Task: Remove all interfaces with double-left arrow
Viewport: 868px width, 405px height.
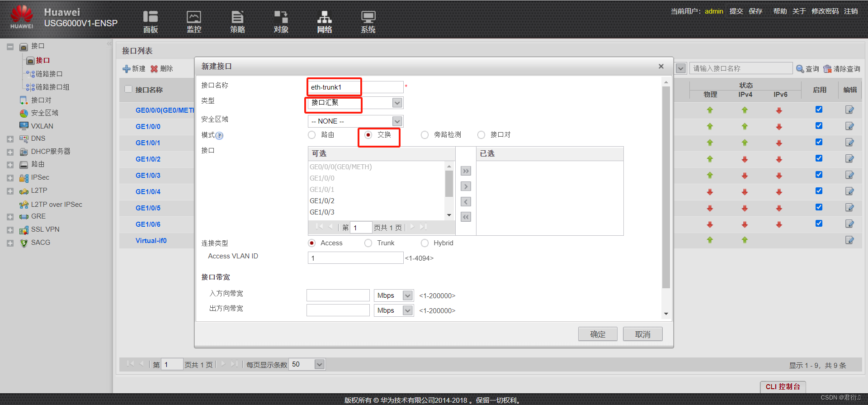Action: tap(466, 217)
